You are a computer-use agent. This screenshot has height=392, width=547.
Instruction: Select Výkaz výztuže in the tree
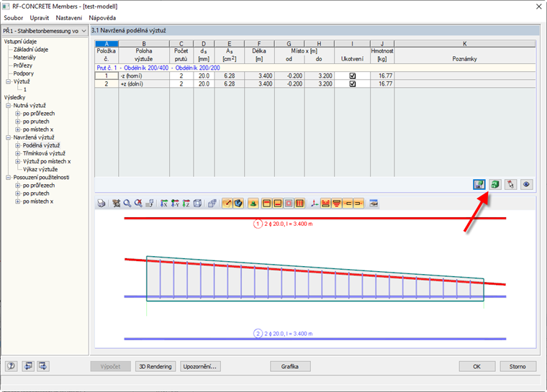(x=40, y=170)
